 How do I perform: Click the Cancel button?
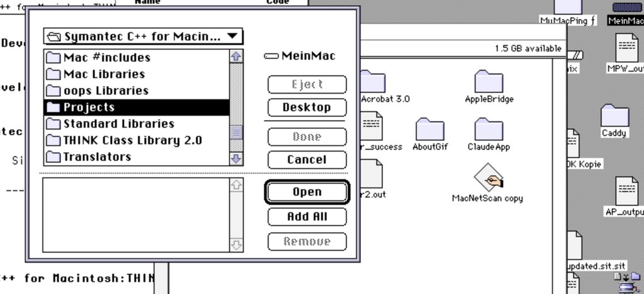pos(307,160)
